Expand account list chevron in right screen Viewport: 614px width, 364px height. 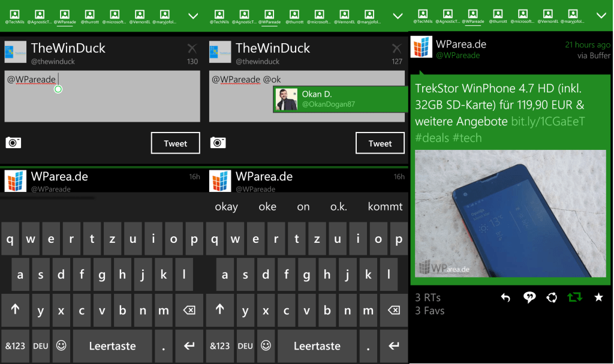point(601,16)
